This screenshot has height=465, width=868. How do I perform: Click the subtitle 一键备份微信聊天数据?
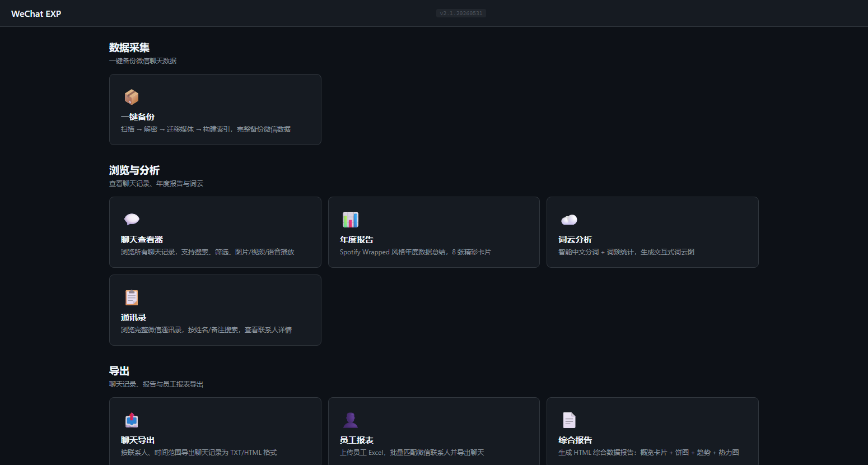143,61
